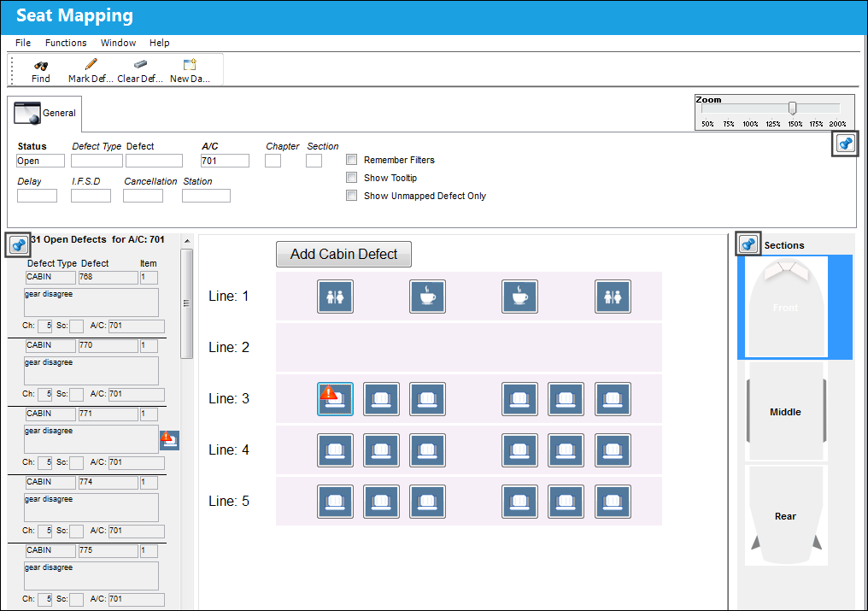Click the Delay filter field
The image size is (868, 611).
pyautogui.click(x=37, y=196)
